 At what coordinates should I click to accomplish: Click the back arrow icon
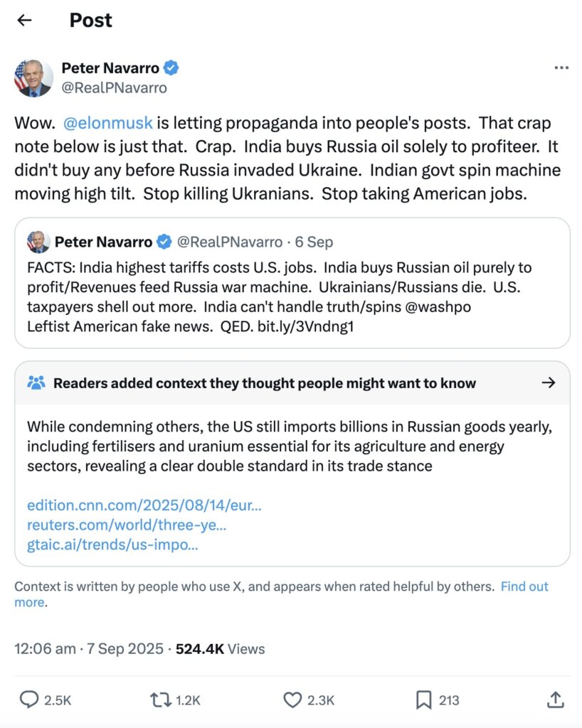tap(24, 21)
